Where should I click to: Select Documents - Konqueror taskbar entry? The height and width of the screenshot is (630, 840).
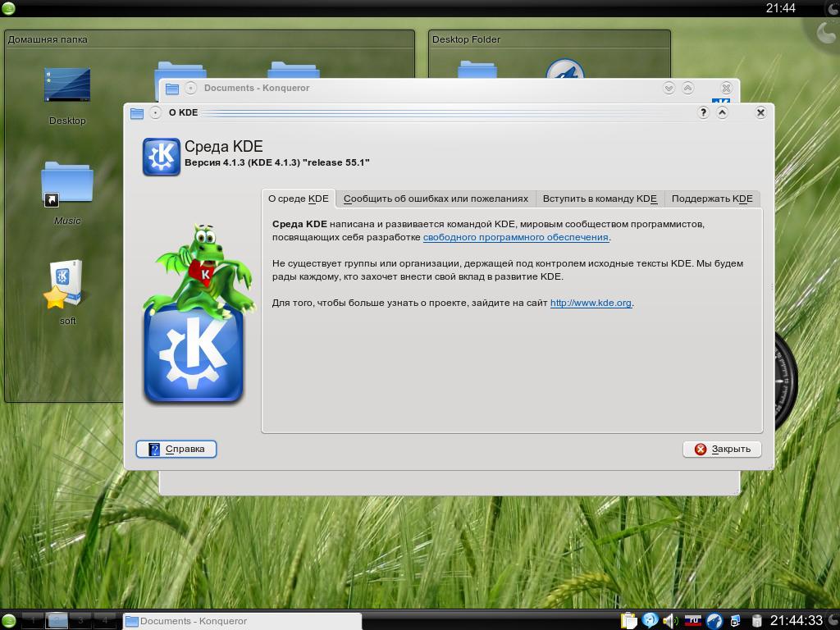(242, 622)
